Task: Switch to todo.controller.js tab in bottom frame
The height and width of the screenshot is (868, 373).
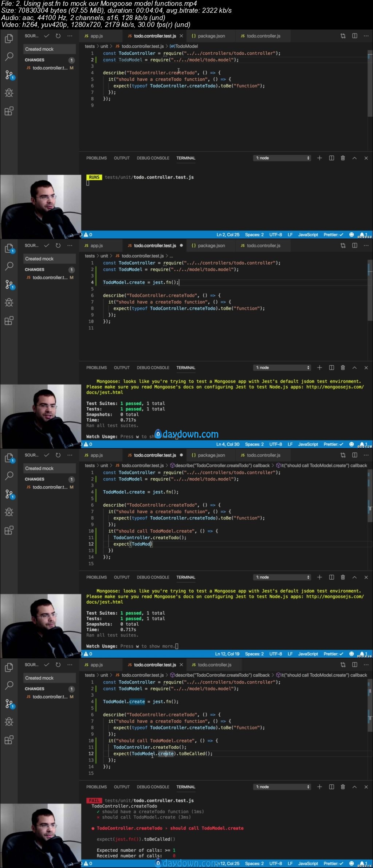Action: tap(212, 665)
